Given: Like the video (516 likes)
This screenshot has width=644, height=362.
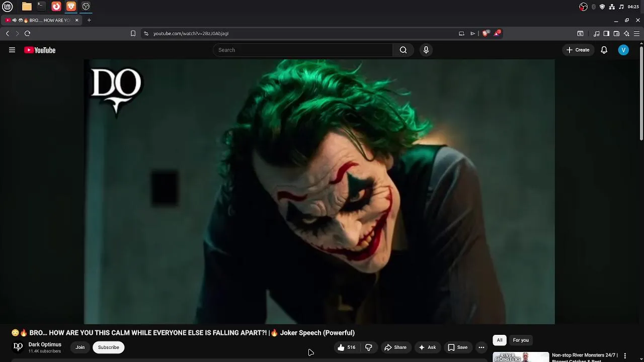Looking at the screenshot, I should 346,347.
